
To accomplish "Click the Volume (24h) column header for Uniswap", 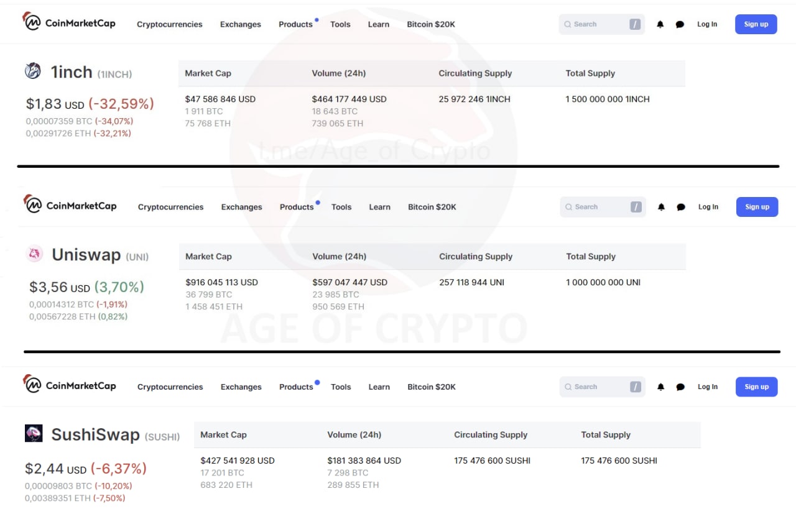I will click(x=340, y=256).
